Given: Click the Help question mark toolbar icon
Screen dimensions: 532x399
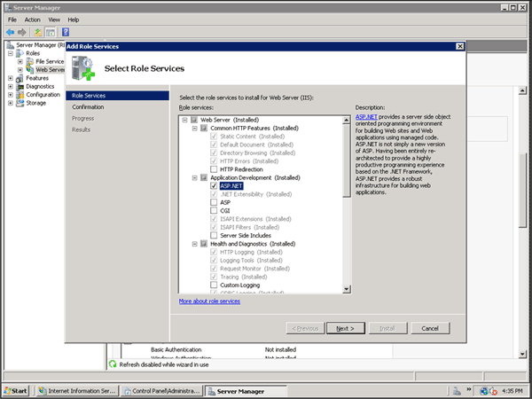Looking at the screenshot, I should (x=66, y=32).
